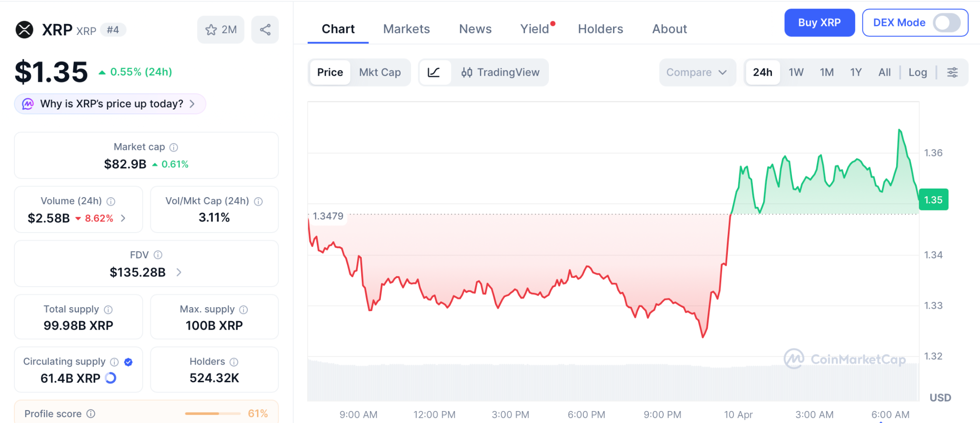The image size is (980, 423).
Task: Expand Volume (24h) details chevron
Action: click(123, 218)
